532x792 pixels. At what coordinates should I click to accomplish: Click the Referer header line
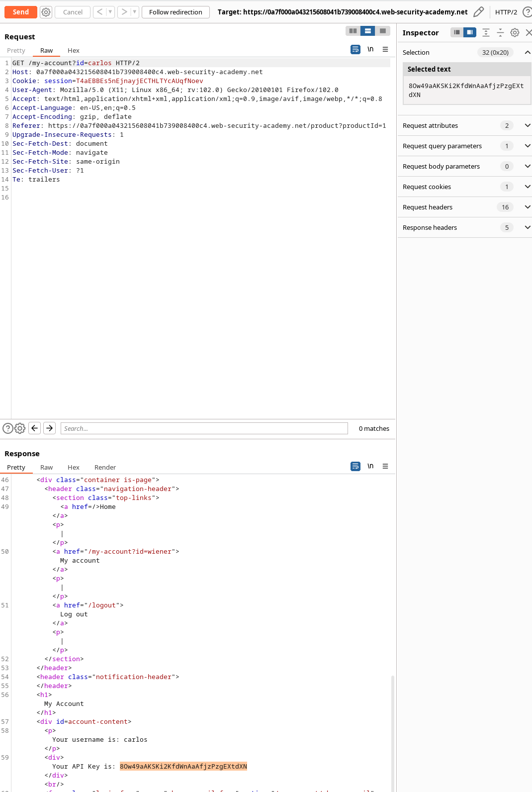(x=199, y=126)
